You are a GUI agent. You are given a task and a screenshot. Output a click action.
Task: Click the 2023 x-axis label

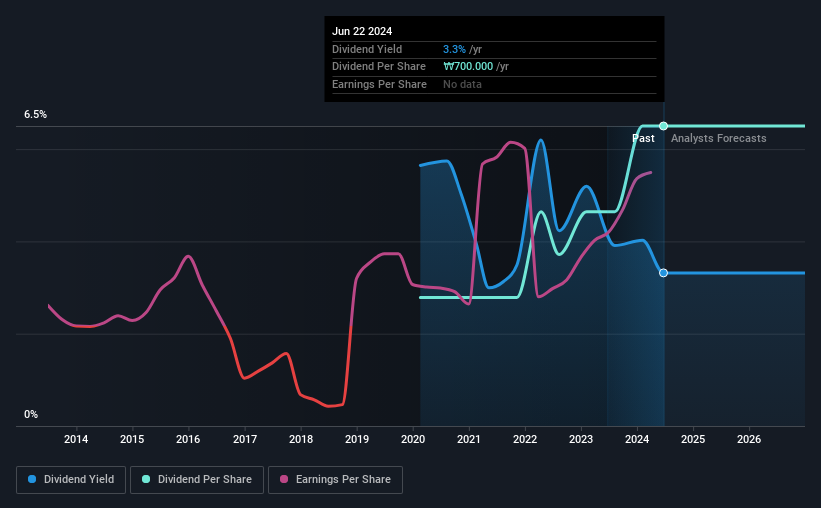pyautogui.click(x=581, y=439)
